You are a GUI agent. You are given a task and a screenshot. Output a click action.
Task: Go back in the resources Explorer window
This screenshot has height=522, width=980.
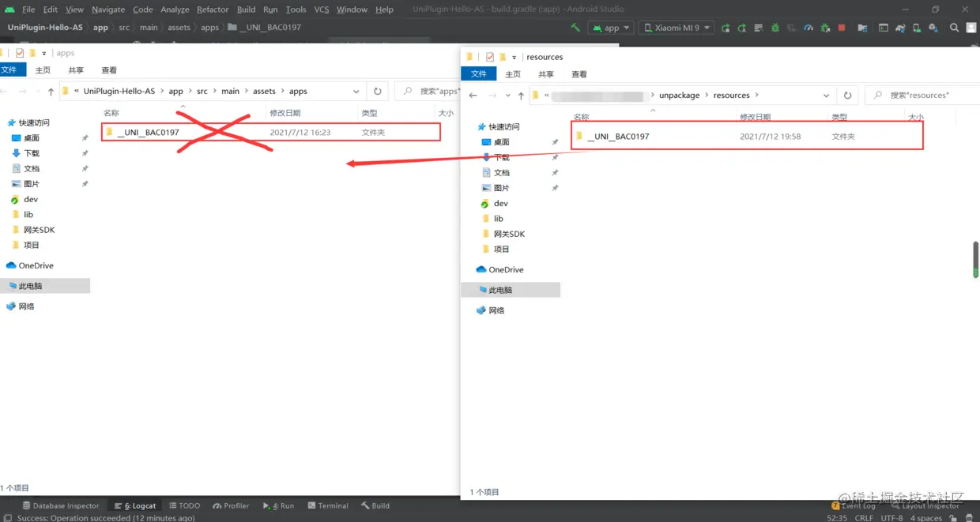[x=473, y=96]
